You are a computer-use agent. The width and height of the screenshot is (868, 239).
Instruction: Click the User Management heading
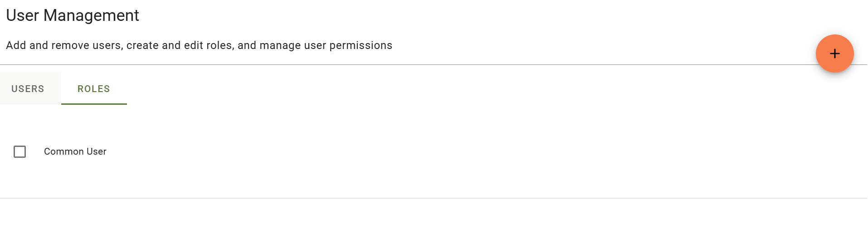[x=73, y=15]
